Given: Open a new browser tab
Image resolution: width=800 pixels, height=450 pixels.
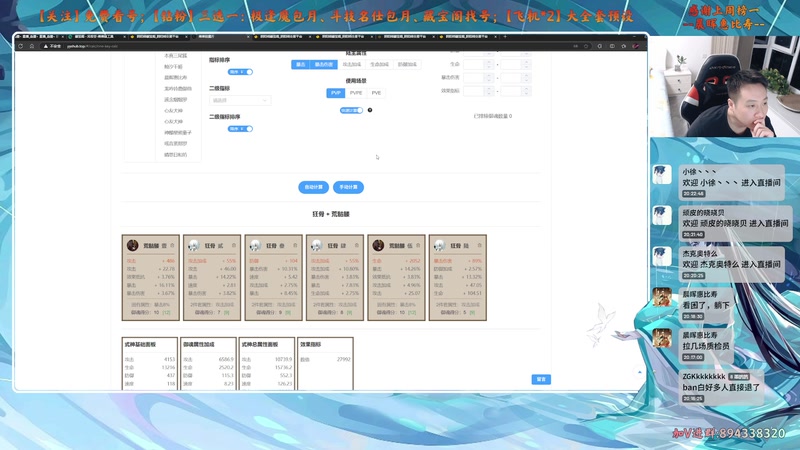Looking at the screenshot, I should 505,37.
